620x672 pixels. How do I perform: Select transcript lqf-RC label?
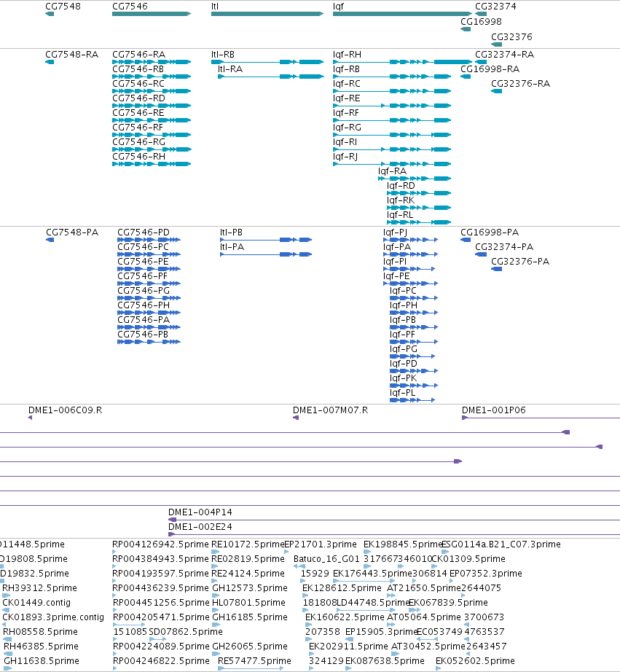coord(347,84)
